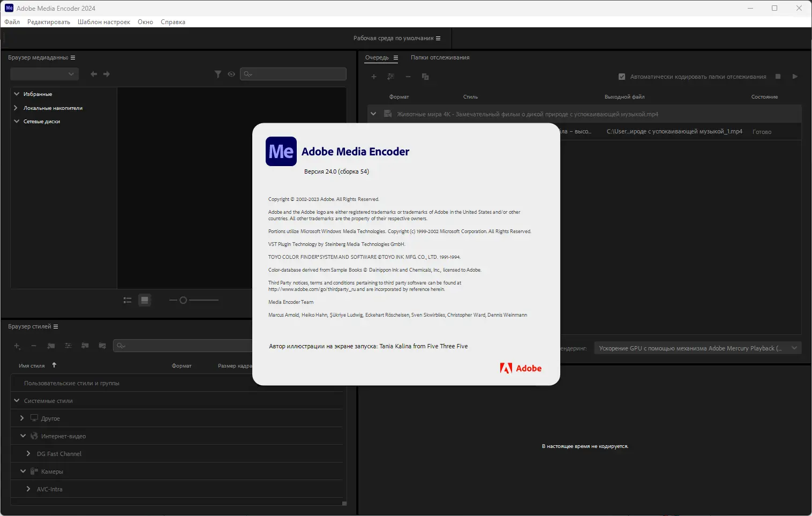Collapse the queued Животные мира 4K source
The image size is (812, 516).
(373, 114)
